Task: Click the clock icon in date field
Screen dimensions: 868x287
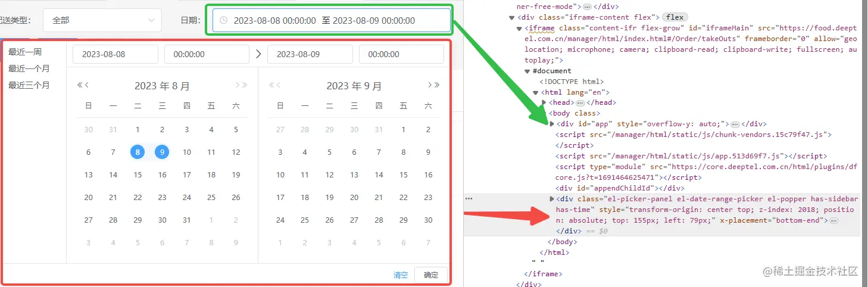Action: (224, 20)
